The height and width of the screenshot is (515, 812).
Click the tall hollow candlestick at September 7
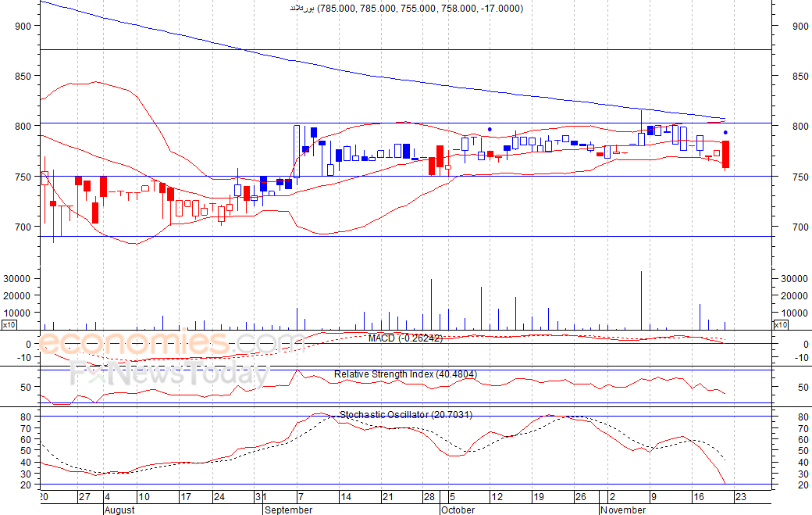coord(297,152)
